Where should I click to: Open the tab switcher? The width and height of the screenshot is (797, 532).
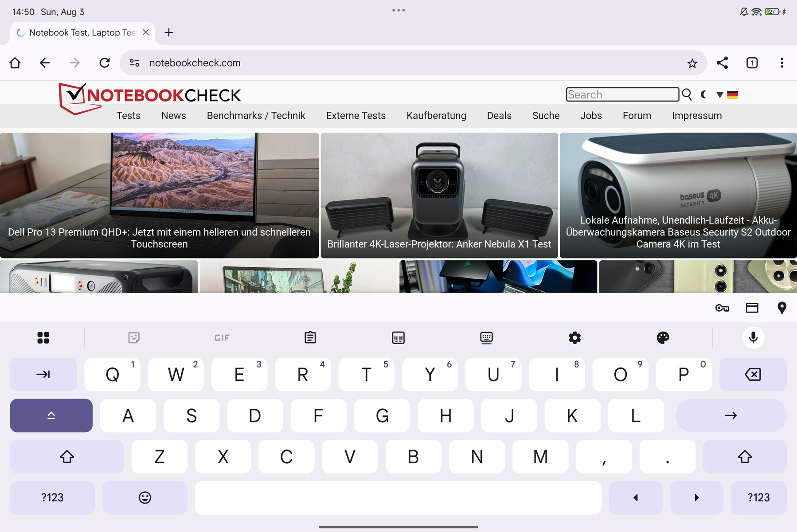pyautogui.click(x=752, y=63)
